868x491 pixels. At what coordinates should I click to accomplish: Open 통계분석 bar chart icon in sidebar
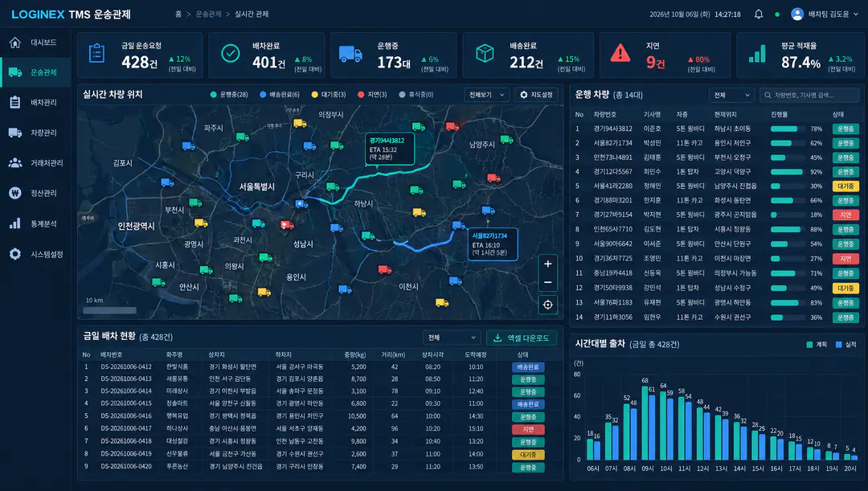15,223
